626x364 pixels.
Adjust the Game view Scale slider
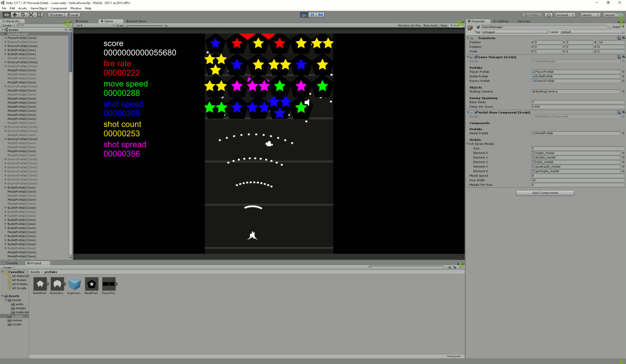pyautogui.click(x=144, y=26)
